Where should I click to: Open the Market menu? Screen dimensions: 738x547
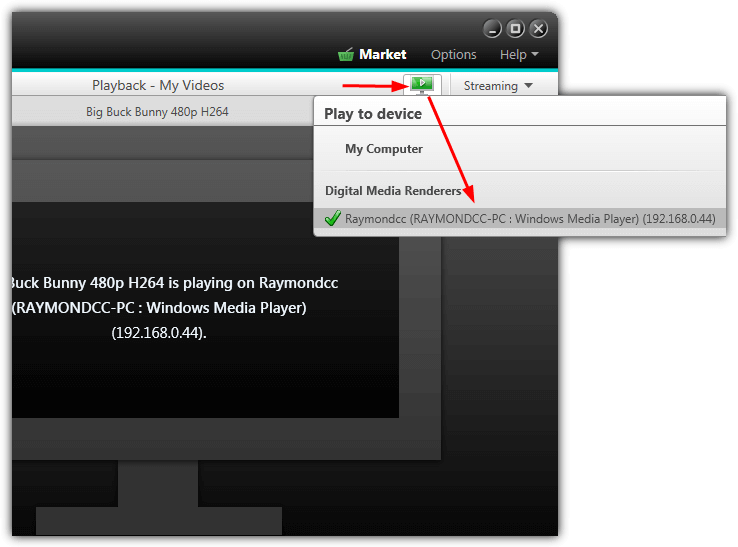point(382,55)
